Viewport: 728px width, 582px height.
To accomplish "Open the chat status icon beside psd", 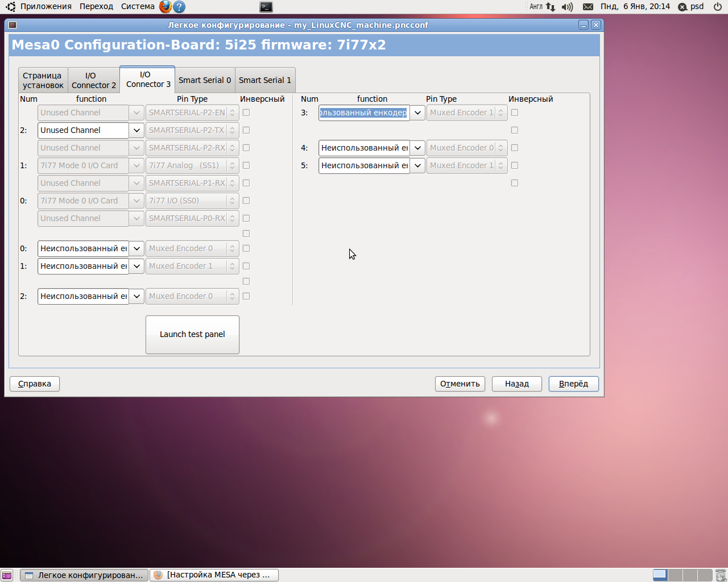I will [682, 7].
